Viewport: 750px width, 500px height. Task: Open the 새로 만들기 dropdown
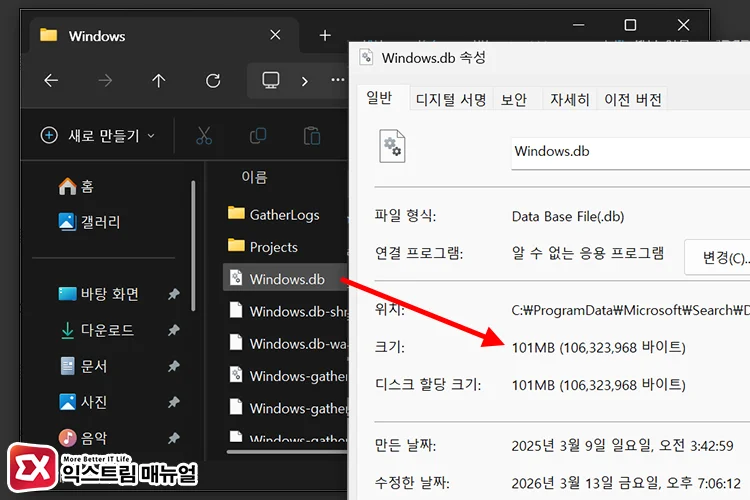click(x=98, y=135)
